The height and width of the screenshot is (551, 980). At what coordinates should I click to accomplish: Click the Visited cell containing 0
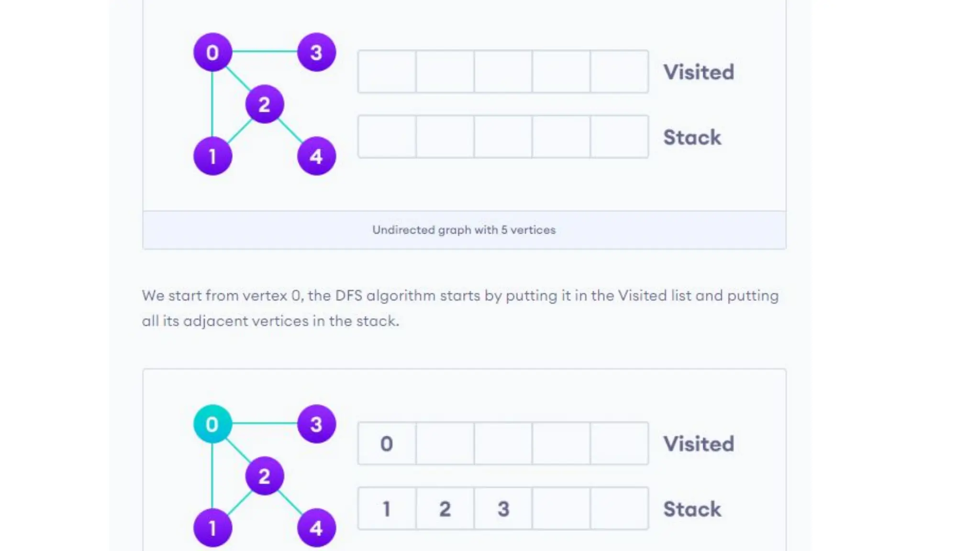point(387,443)
